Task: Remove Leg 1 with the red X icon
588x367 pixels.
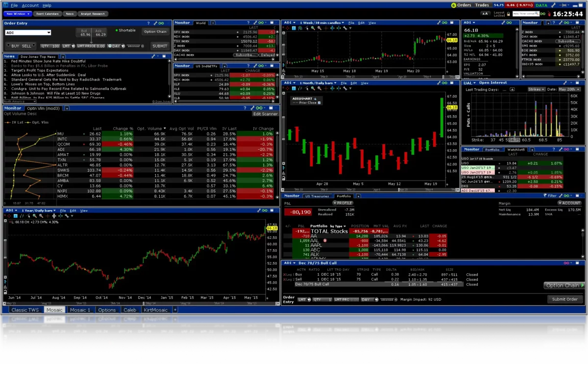Action: 286,275
